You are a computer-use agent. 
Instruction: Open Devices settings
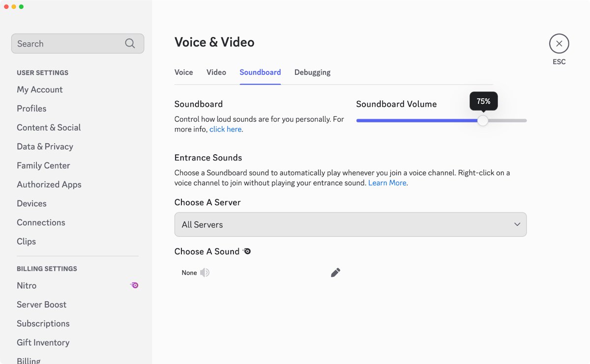[31, 203]
